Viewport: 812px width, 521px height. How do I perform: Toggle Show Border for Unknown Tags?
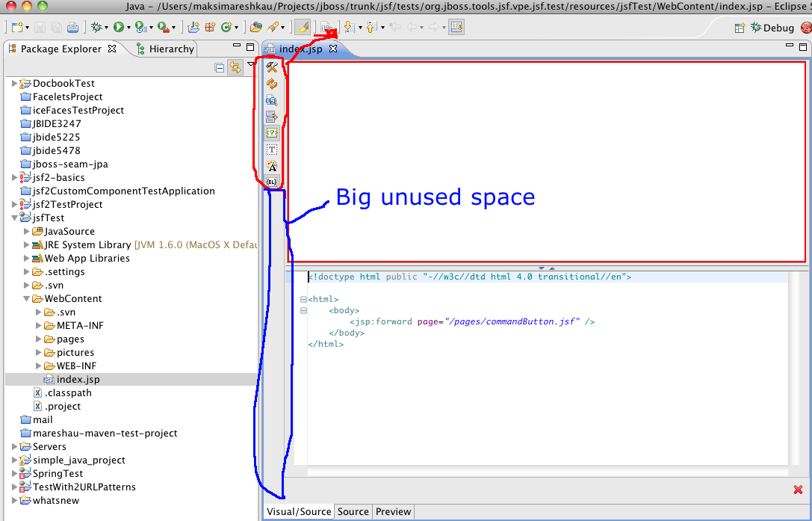tap(272, 133)
